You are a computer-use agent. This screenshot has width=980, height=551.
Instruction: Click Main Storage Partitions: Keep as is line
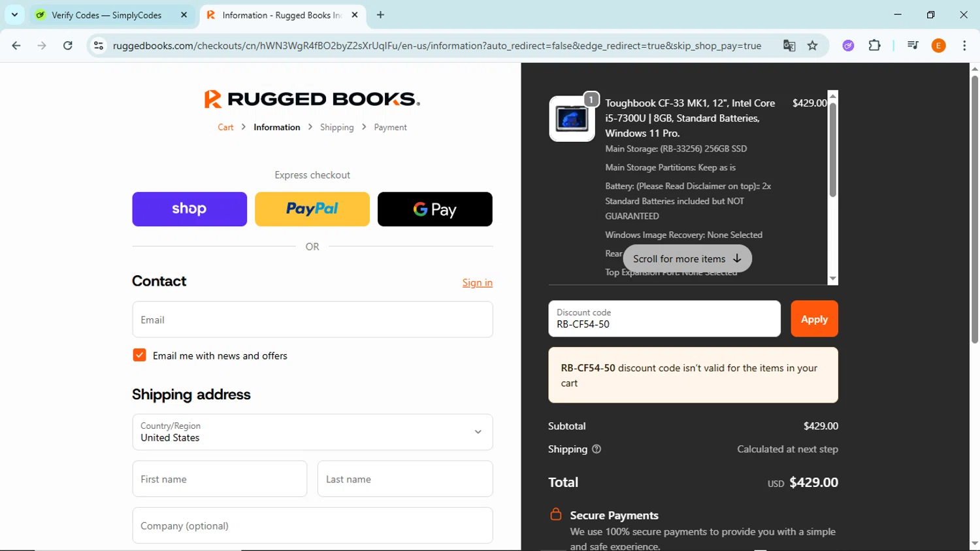click(670, 167)
